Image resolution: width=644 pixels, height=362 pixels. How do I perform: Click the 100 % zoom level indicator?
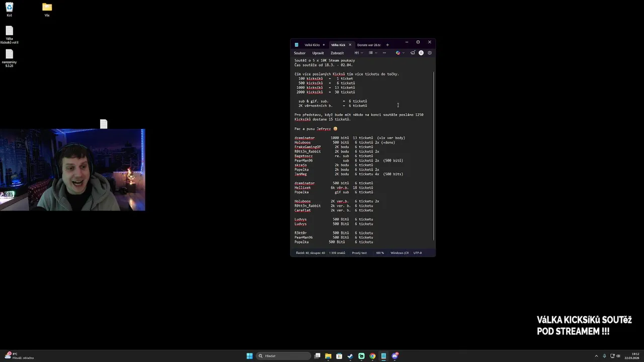tap(380, 253)
